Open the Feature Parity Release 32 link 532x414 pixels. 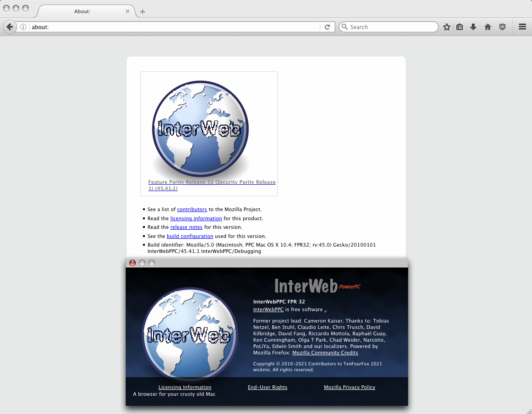212,185
